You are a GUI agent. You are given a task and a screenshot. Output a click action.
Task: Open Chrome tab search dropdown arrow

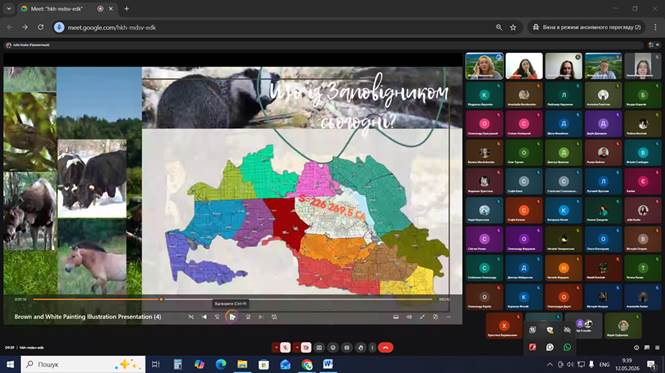point(9,8)
